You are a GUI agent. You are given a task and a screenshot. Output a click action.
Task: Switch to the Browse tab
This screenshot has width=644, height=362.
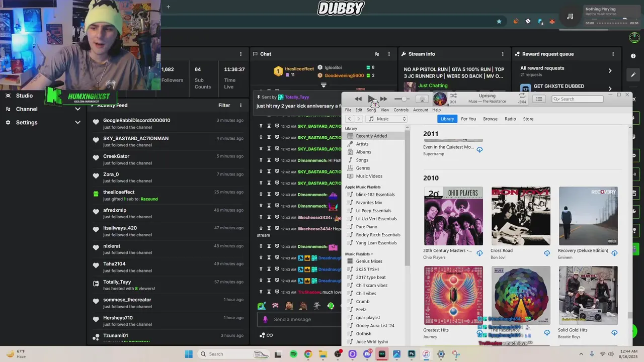pos(490,119)
